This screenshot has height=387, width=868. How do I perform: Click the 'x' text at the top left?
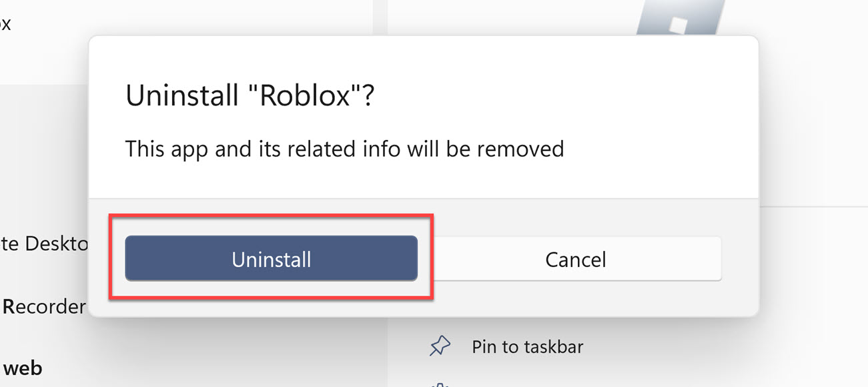(7, 23)
